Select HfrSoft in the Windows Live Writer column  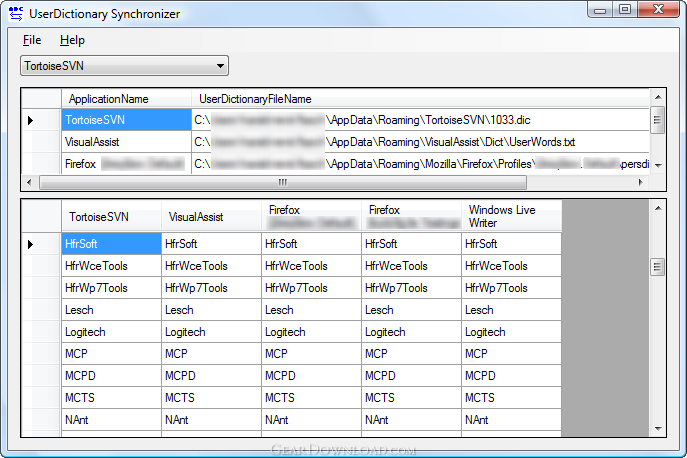pos(511,244)
